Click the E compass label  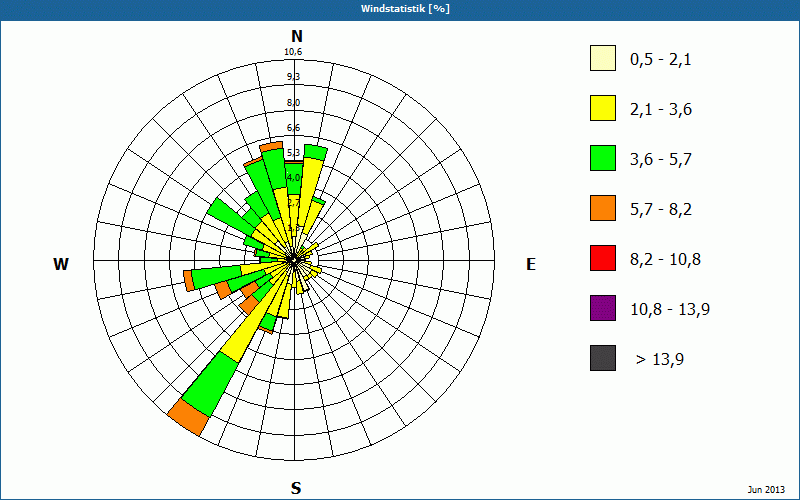531,264
